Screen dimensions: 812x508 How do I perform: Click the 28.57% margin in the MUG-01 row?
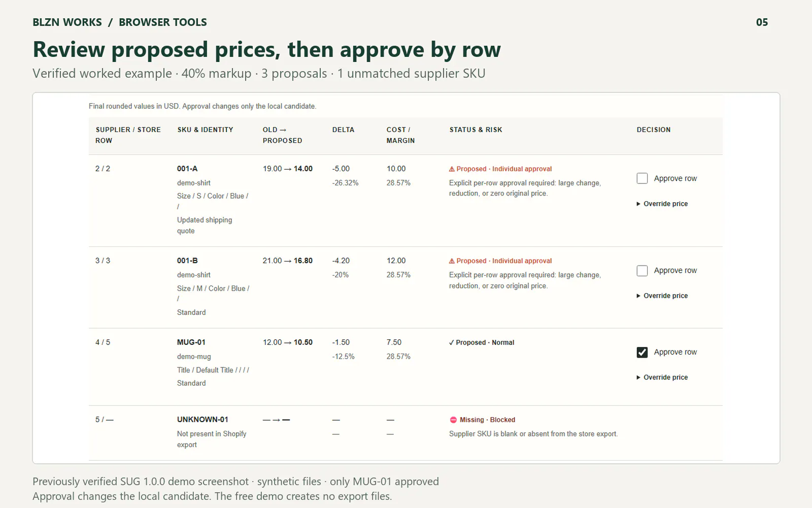tap(398, 357)
